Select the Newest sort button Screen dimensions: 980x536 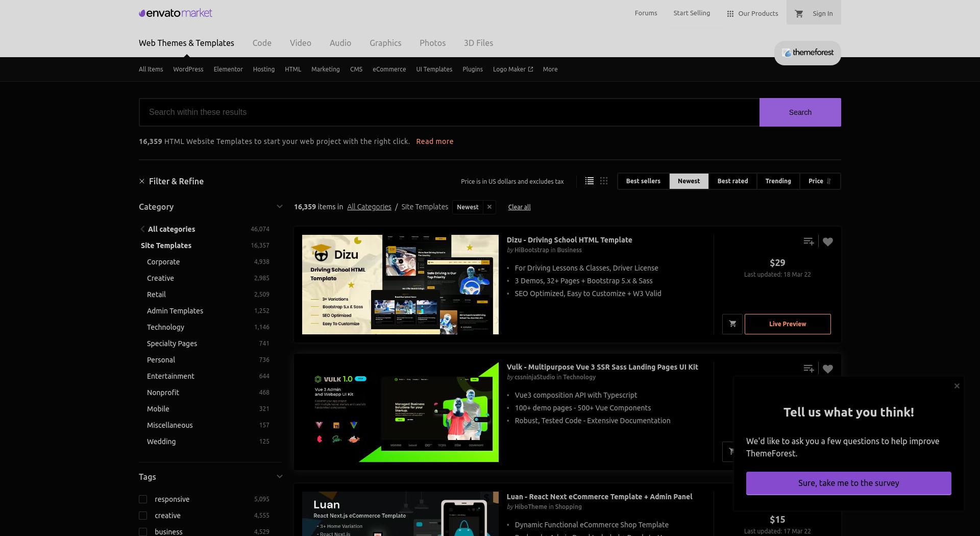pyautogui.click(x=689, y=181)
